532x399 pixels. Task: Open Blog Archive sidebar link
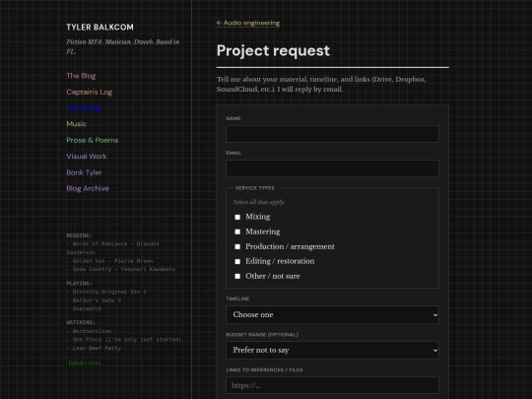point(88,188)
